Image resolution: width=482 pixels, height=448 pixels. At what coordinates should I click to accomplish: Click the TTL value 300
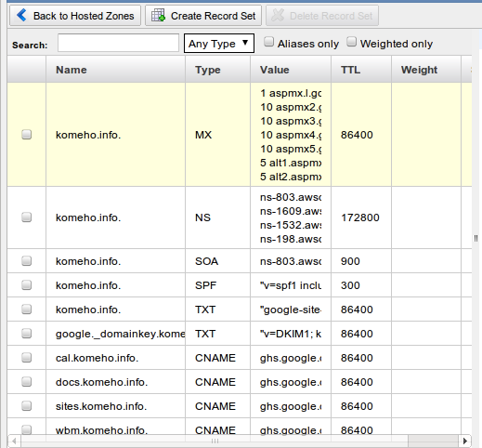pos(350,285)
